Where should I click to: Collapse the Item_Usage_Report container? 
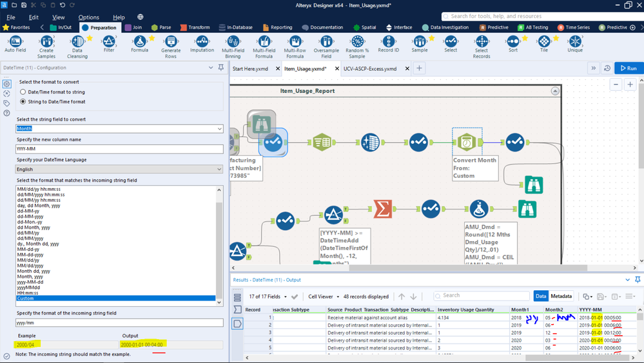click(x=555, y=92)
